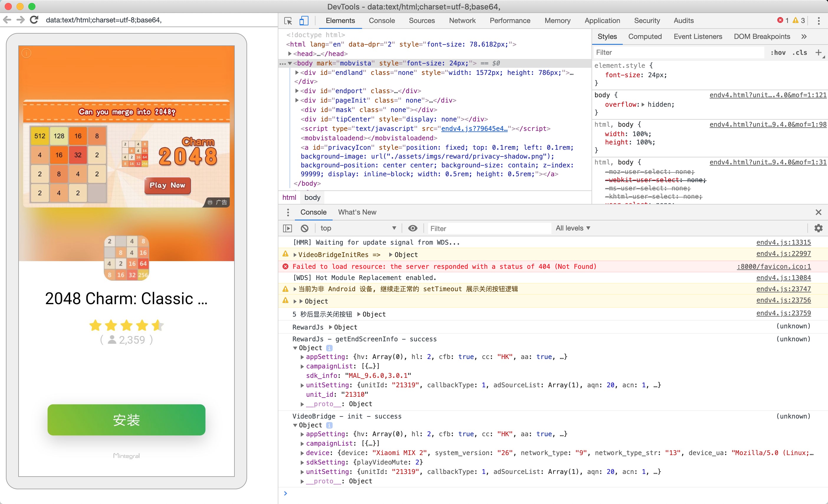
Task: Open the Performance tab
Action: (x=510, y=20)
